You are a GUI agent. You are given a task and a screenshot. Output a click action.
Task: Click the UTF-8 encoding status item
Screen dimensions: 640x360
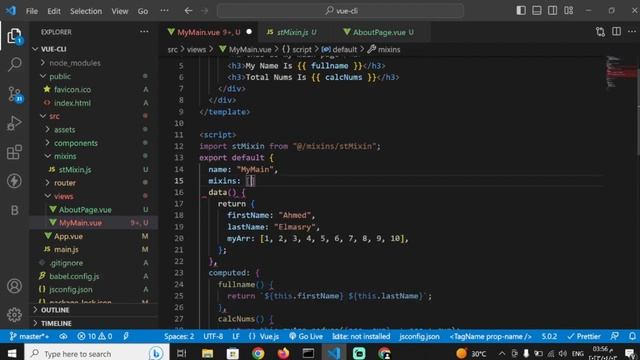pyautogui.click(x=213, y=336)
